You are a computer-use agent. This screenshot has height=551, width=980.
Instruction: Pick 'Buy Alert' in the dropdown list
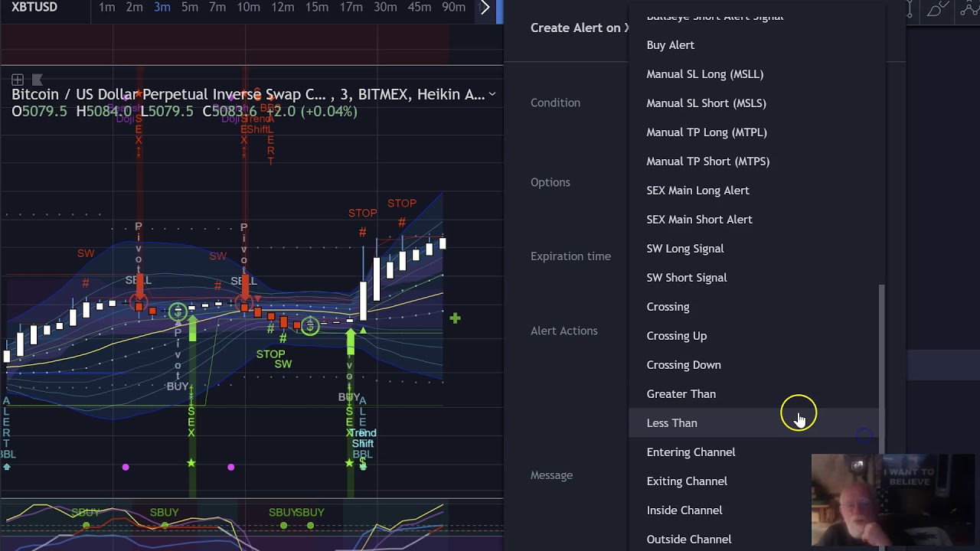click(670, 45)
